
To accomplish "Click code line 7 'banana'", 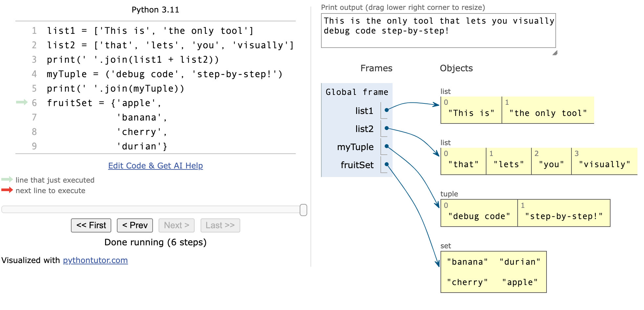I will [142, 117].
